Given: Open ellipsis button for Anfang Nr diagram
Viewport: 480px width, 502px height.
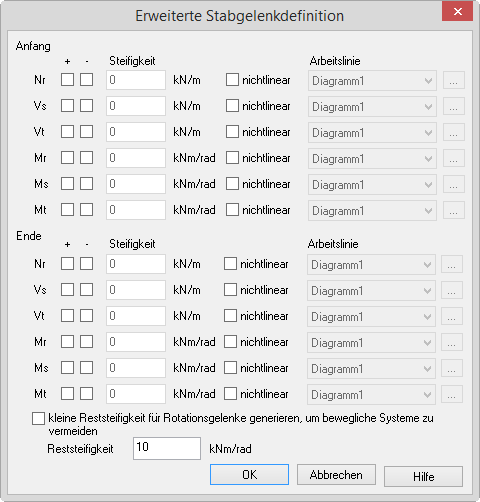Looking at the screenshot, I should (x=454, y=80).
